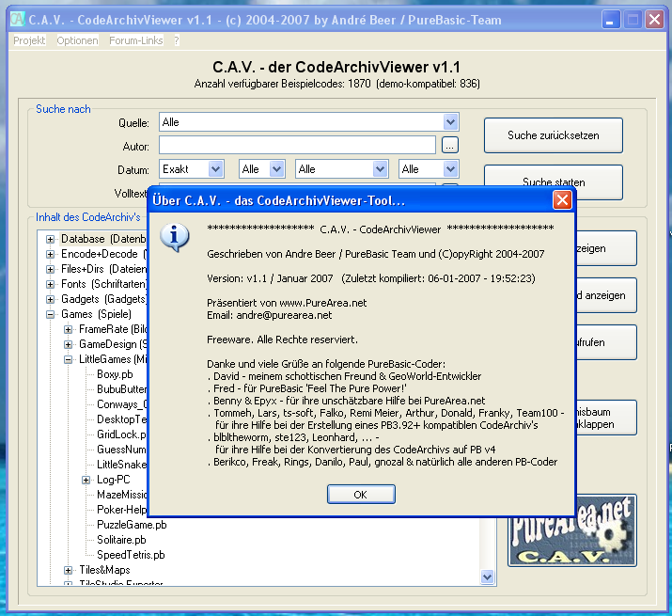Image resolution: width=672 pixels, height=616 pixels.
Task: Expand the GameDesign tree node
Action: (68, 344)
